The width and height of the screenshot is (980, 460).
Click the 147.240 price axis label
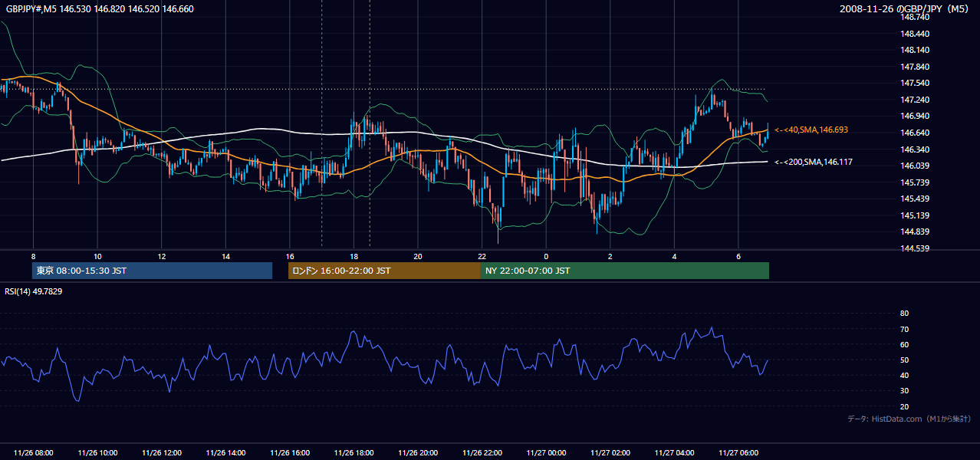click(x=913, y=100)
